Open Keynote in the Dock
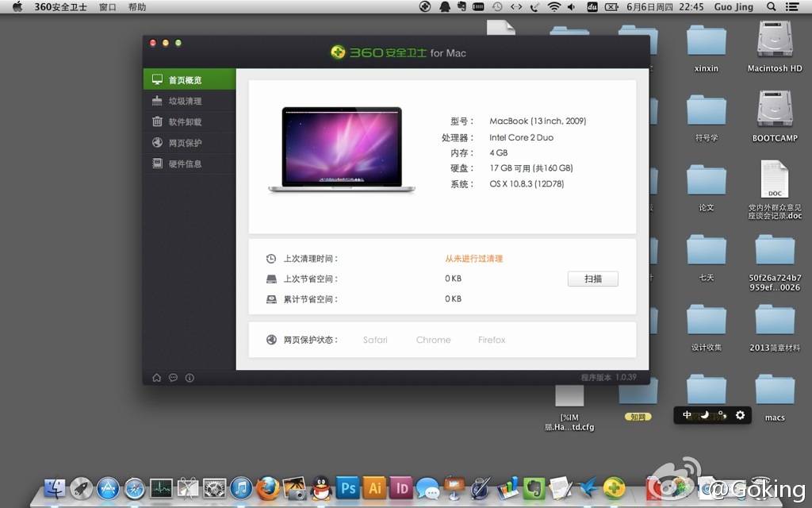Viewport: 812px width, 508px height. click(454, 488)
